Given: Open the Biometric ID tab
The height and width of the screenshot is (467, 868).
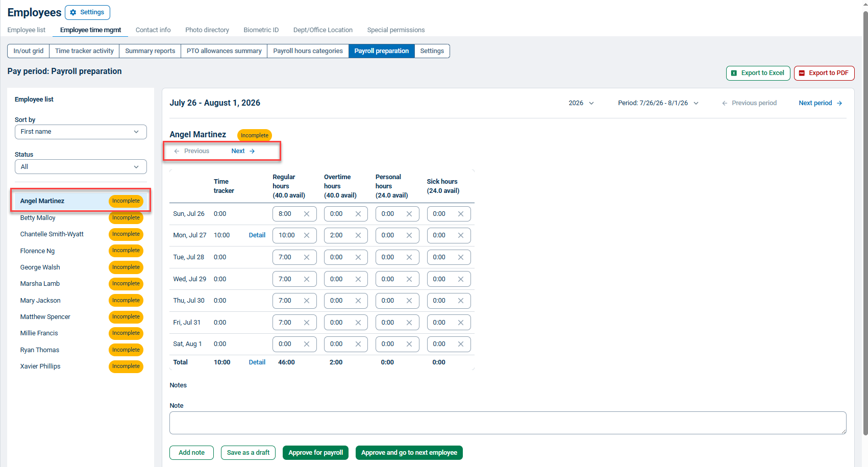Looking at the screenshot, I should [261, 30].
